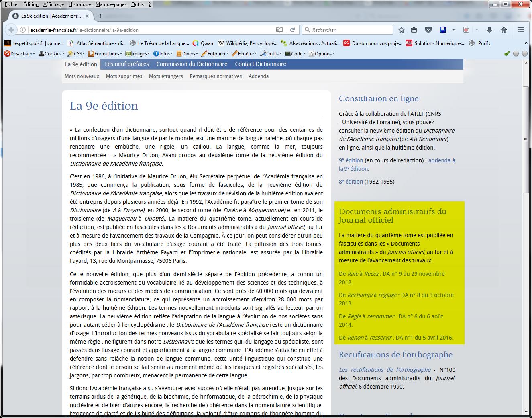The image size is (532, 418).
Task: Open the downloads arrow icon
Action: [489, 30]
